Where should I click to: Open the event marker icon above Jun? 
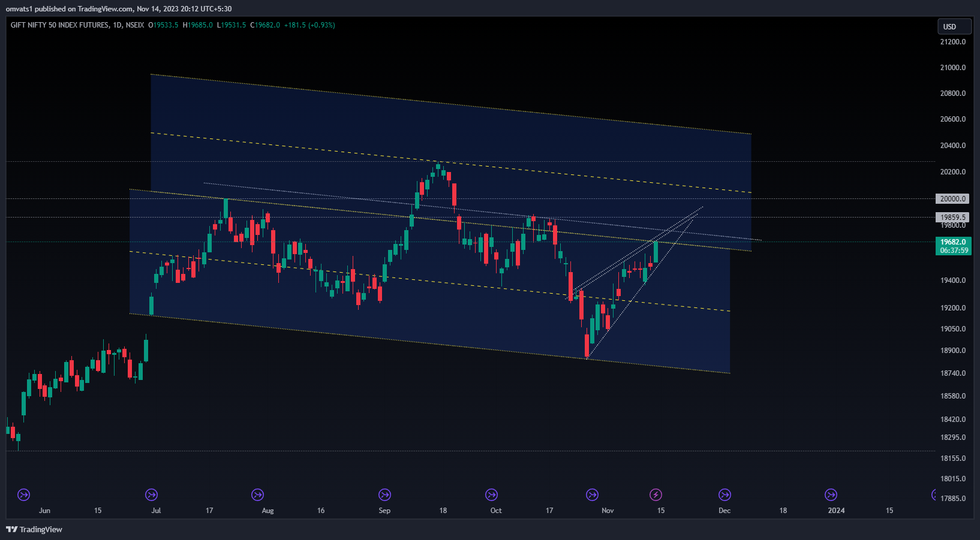pos(23,494)
